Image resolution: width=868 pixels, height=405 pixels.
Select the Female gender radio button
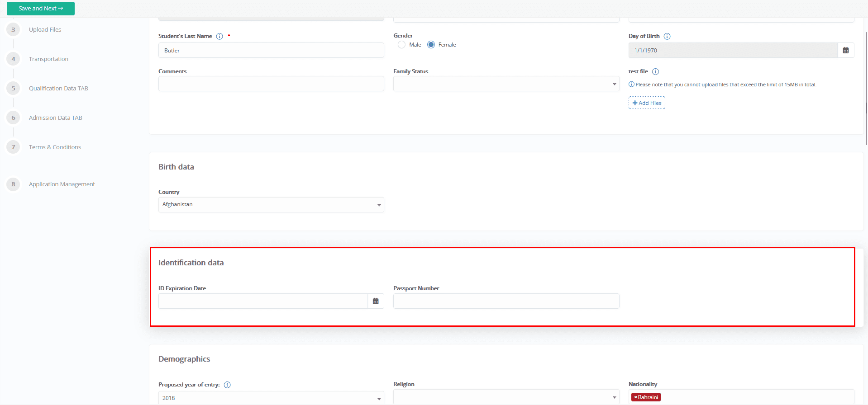pyautogui.click(x=431, y=45)
